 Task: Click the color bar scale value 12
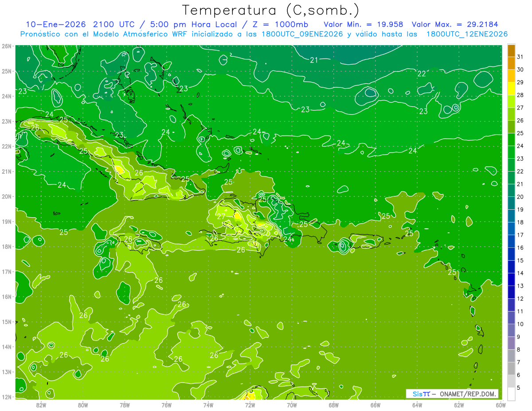coord(520,299)
